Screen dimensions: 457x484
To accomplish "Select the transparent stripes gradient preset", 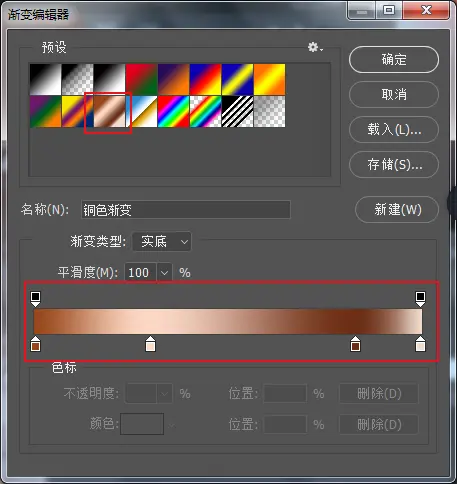I will 237,111.
